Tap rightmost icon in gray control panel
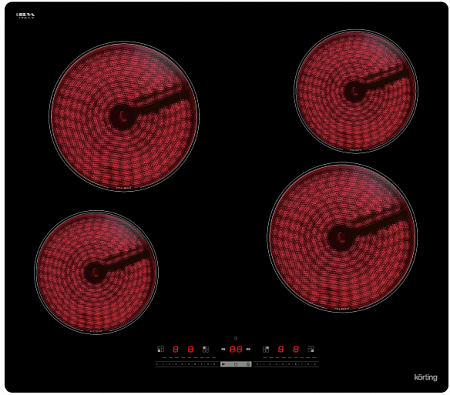Screen dimensions: 450x395 (248, 364)
